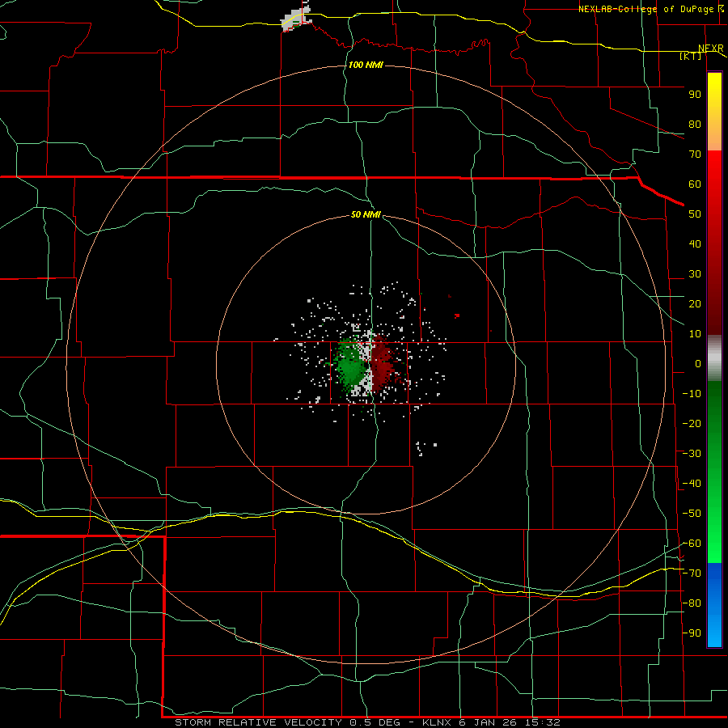Click the gray zero-velocity color bar segment
728x728 pixels.
(x=714, y=358)
